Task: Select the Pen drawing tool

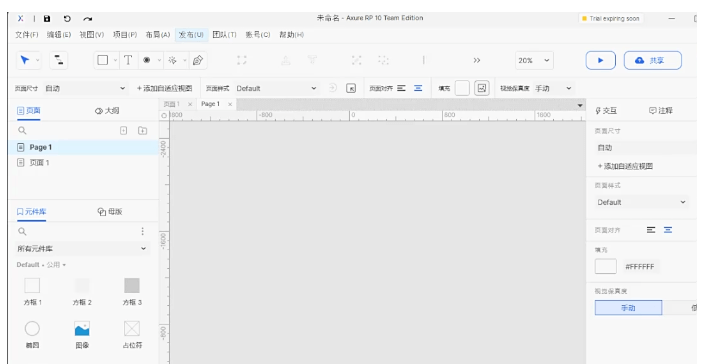Action: [x=198, y=60]
